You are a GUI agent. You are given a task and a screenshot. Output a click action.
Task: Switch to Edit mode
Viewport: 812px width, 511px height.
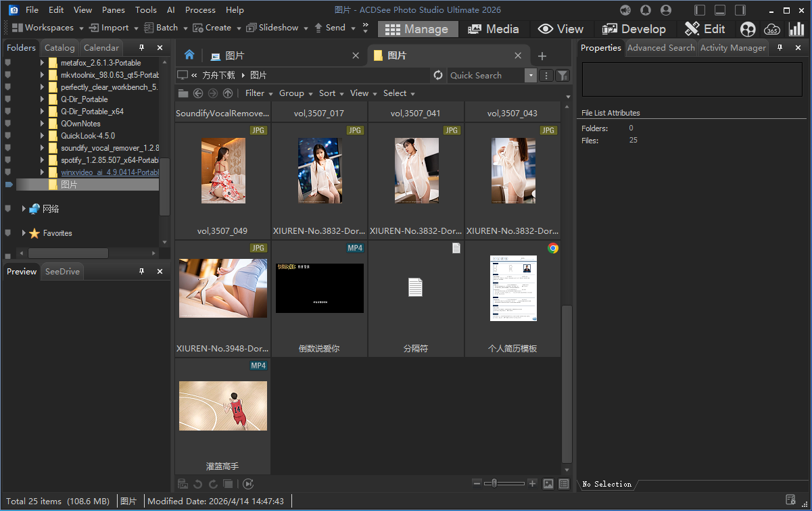pyautogui.click(x=705, y=29)
